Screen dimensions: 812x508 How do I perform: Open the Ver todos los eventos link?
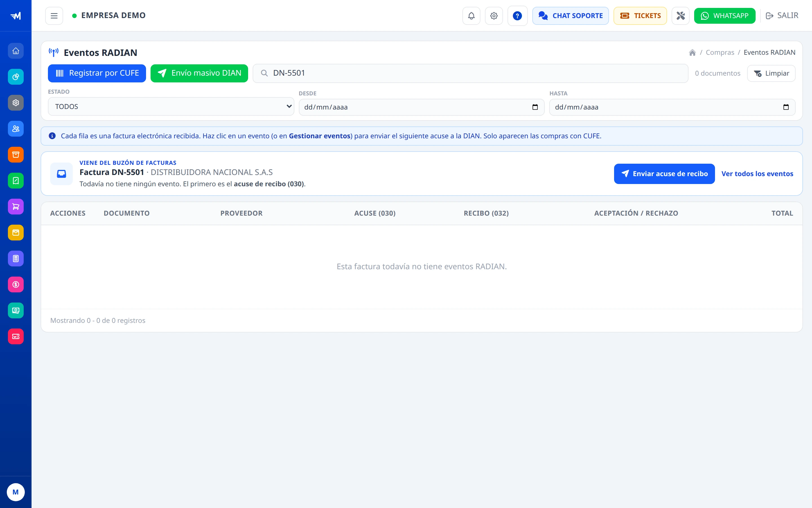point(757,174)
